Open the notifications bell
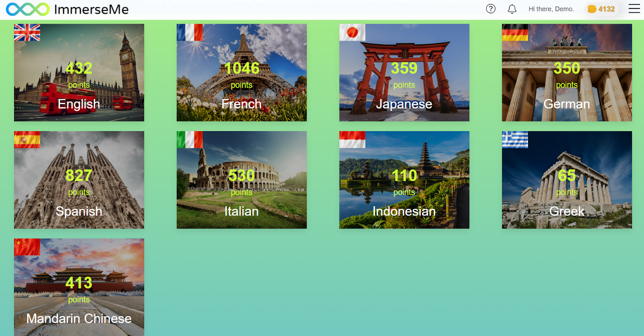 [x=512, y=9]
